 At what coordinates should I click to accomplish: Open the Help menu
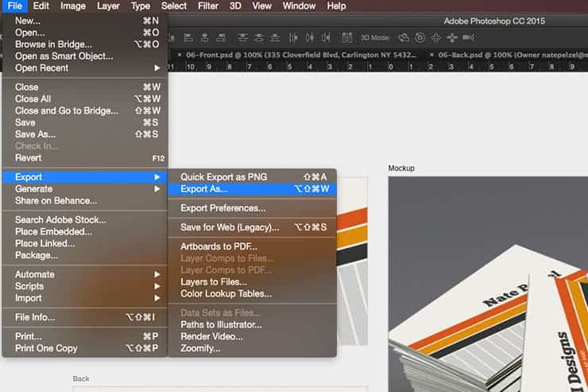click(336, 6)
